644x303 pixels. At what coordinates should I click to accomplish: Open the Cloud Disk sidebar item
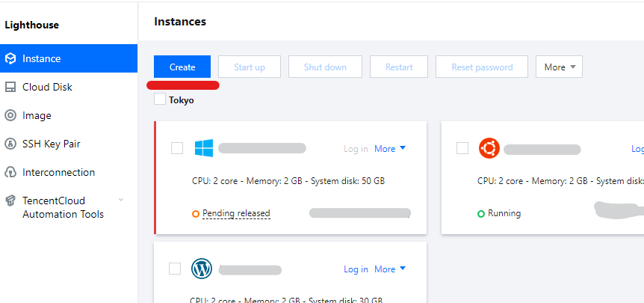point(69,87)
